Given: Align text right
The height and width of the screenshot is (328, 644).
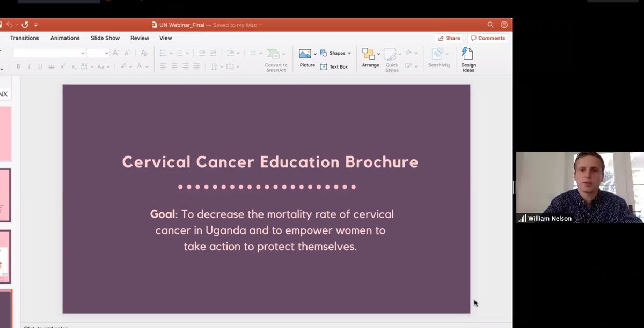Looking at the screenshot, I should click(186, 66).
